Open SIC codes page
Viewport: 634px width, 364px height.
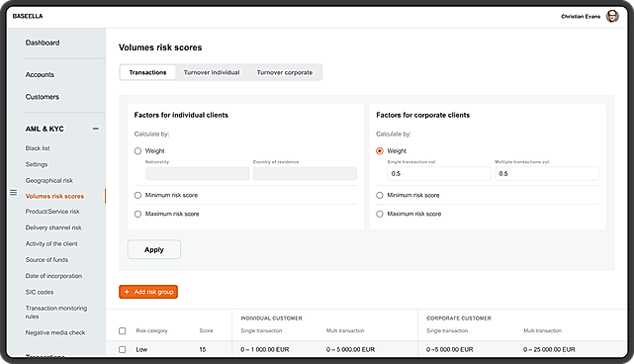click(x=40, y=292)
